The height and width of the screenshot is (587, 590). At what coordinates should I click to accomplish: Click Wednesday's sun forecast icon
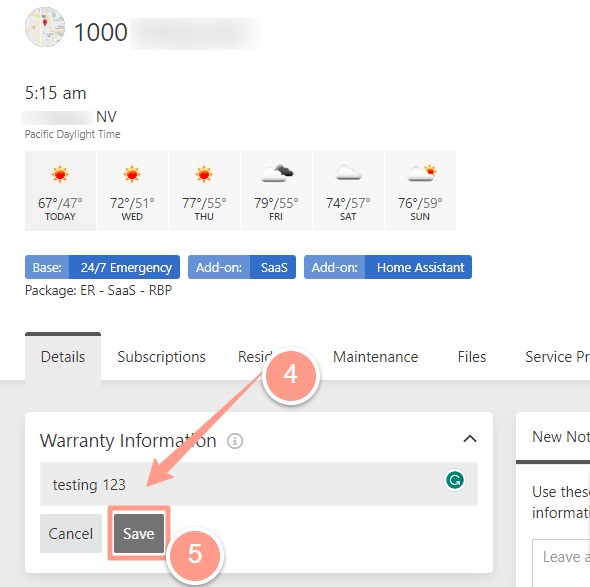pyautogui.click(x=132, y=174)
